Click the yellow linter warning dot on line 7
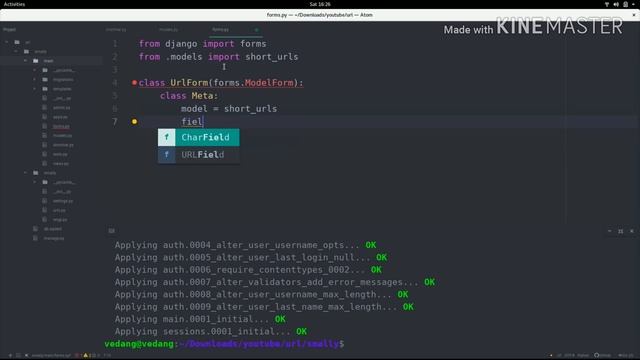The width and height of the screenshot is (640, 360). [134, 121]
